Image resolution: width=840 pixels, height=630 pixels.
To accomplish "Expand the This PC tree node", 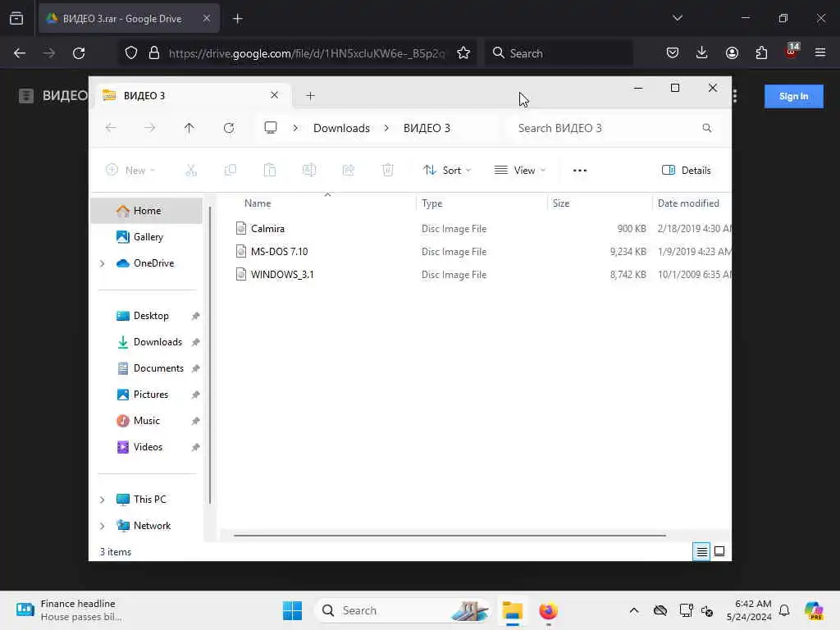I will [x=103, y=500].
